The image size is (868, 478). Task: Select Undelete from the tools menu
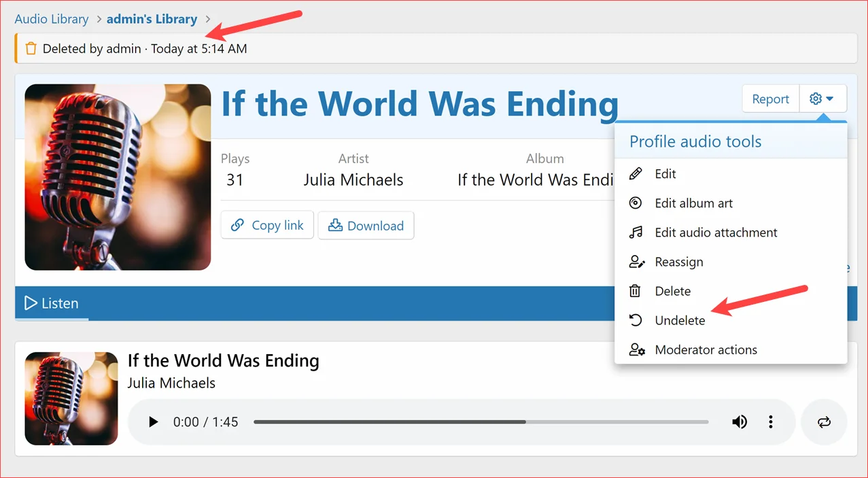click(680, 320)
